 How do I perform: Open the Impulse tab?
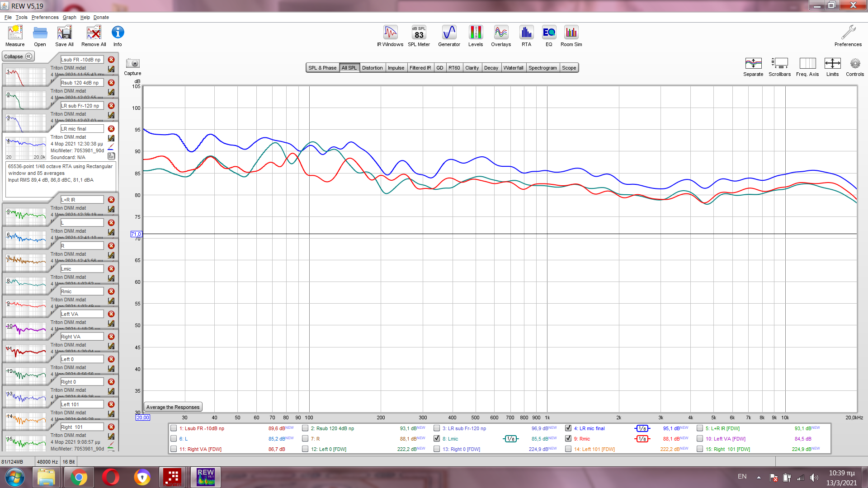(396, 68)
